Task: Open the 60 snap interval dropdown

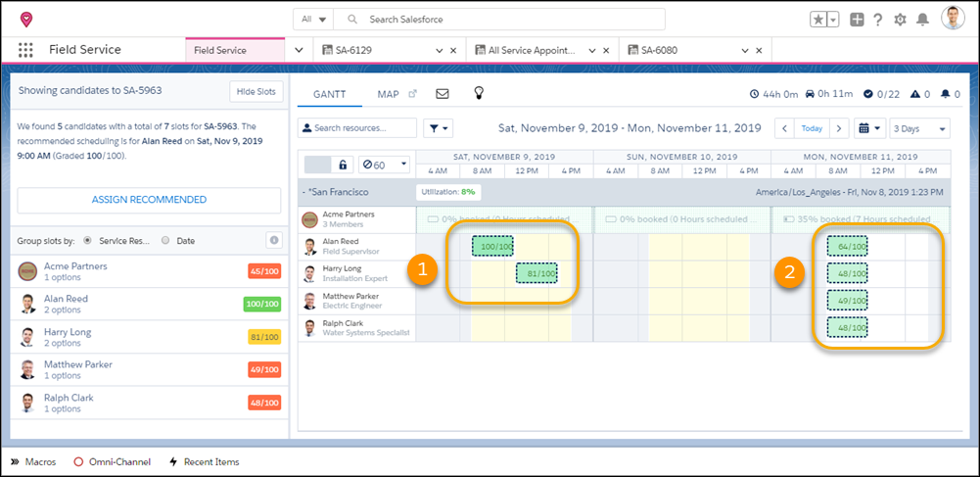Action: tap(385, 166)
